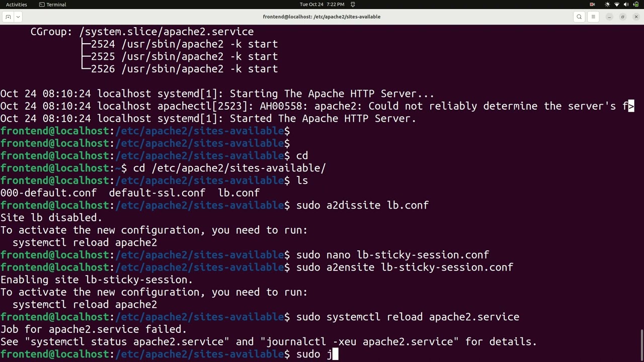Click the night light icon in system tray
Screen dimensions: 644x362
[607, 5]
